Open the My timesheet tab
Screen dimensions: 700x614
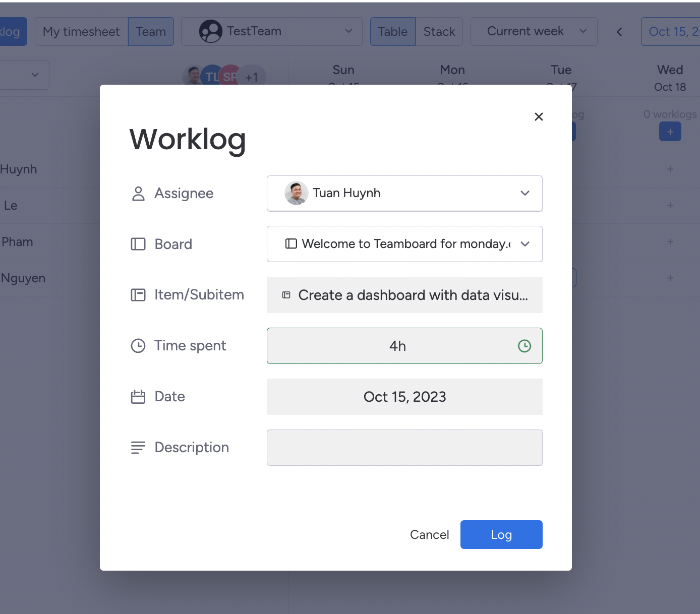pos(81,32)
